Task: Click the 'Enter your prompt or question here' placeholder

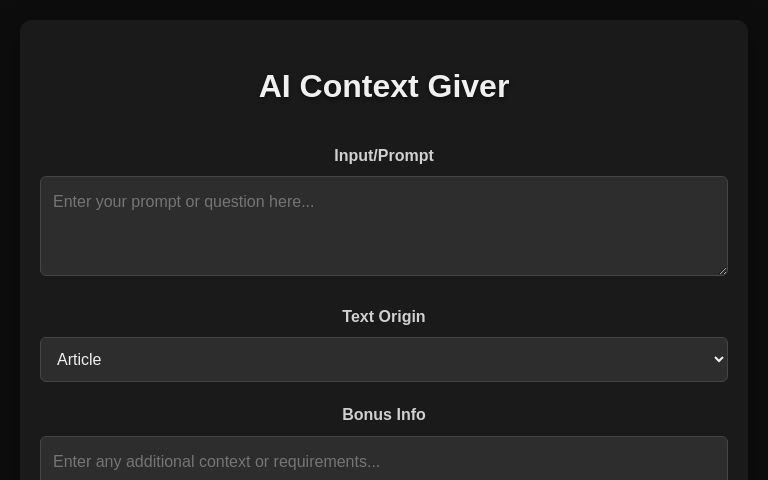Action: tap(184, 202)
